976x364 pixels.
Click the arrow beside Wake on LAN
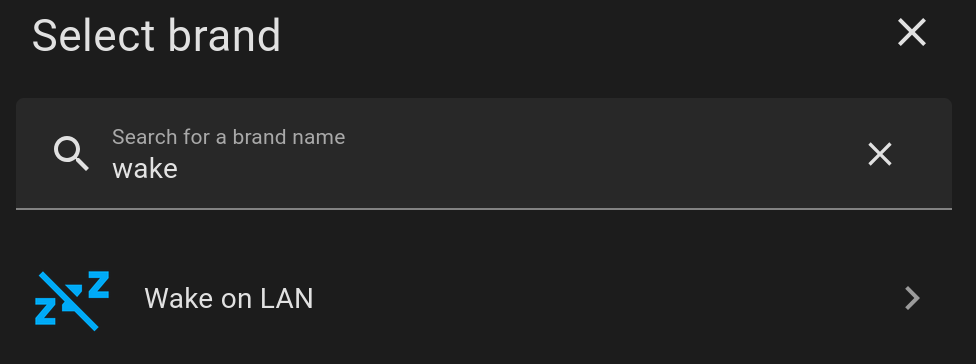912,298
